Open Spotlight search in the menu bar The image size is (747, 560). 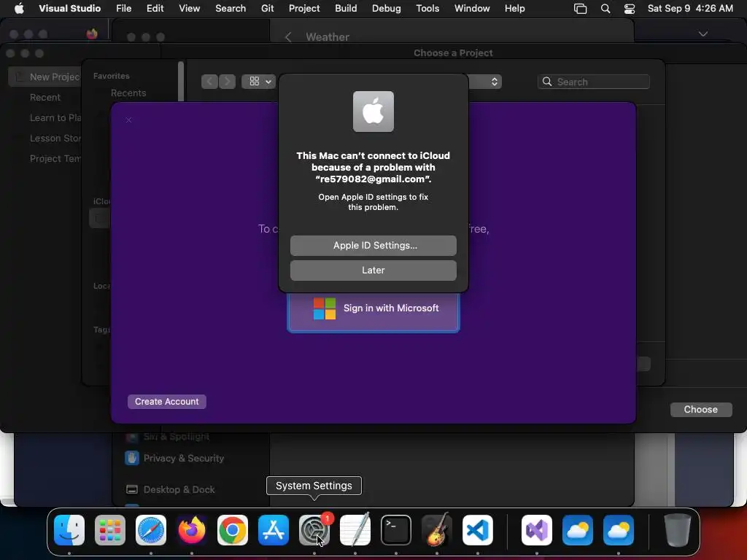[605, 8]
